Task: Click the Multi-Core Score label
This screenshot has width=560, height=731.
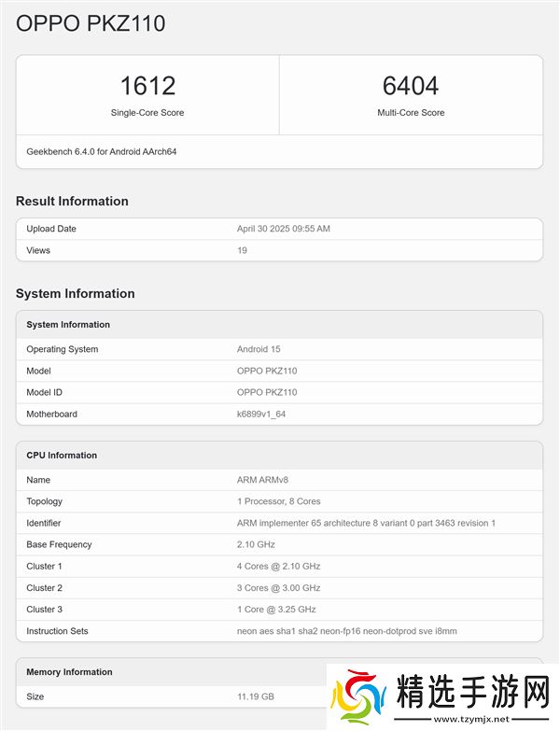Action: (411, 113)
